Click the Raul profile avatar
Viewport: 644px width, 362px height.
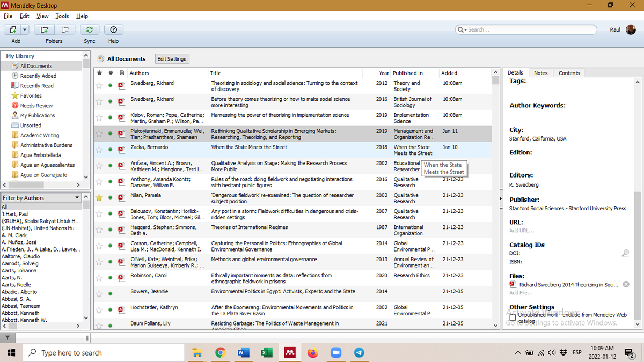click(631, 29)
